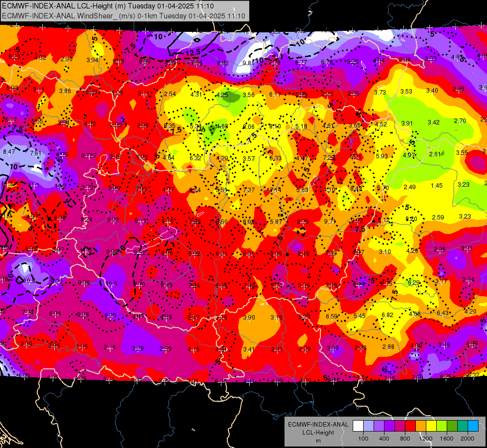Image resolution: width=487 pixels, height=448 pixels.
Task: Click the wind shear value '3.28'
Action: [x=138, y=348]
